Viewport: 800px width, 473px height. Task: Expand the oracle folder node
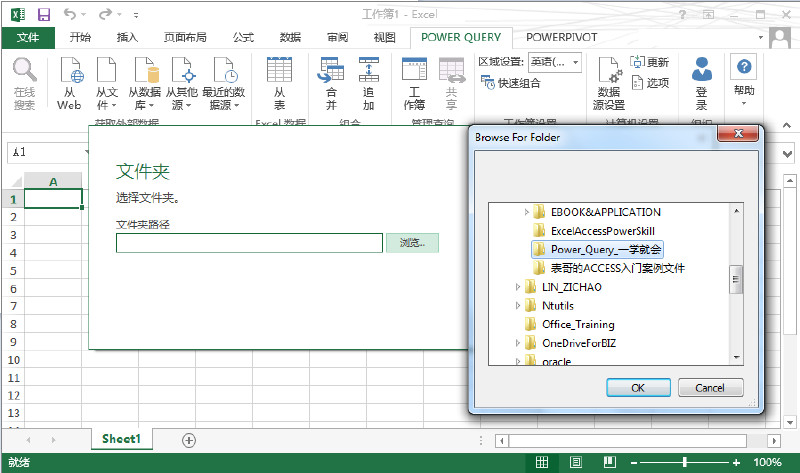(518, 361)
